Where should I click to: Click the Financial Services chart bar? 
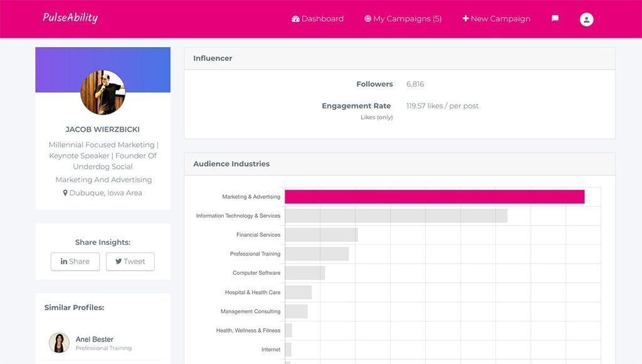point(322,235)
